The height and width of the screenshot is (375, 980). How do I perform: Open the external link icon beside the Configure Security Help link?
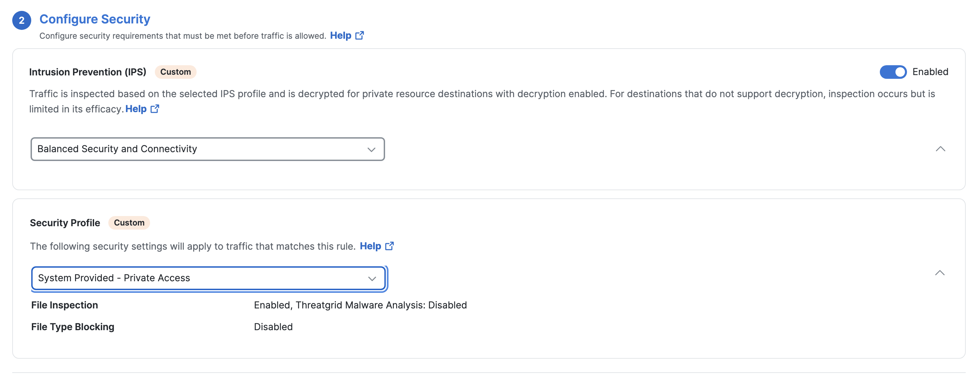click(359, 35)
